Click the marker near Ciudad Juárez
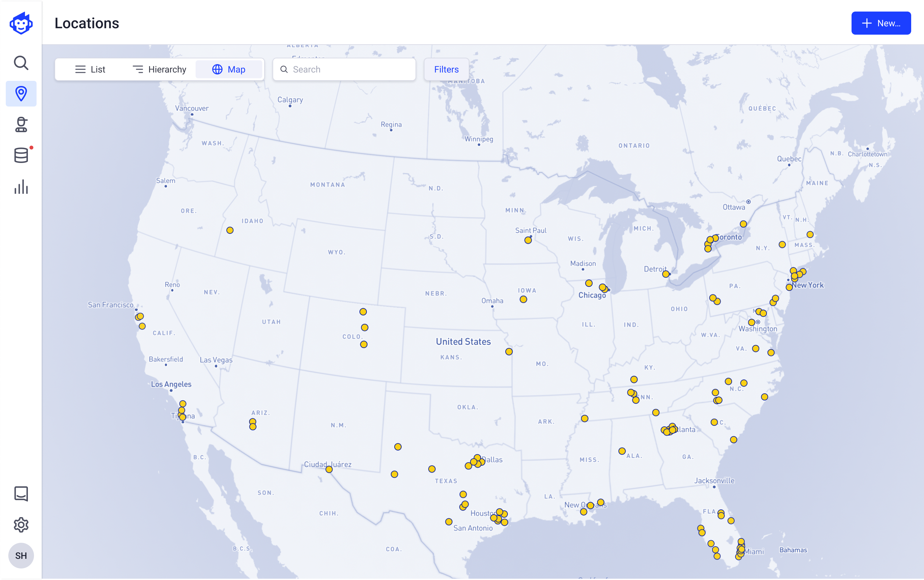 [329, 470]
